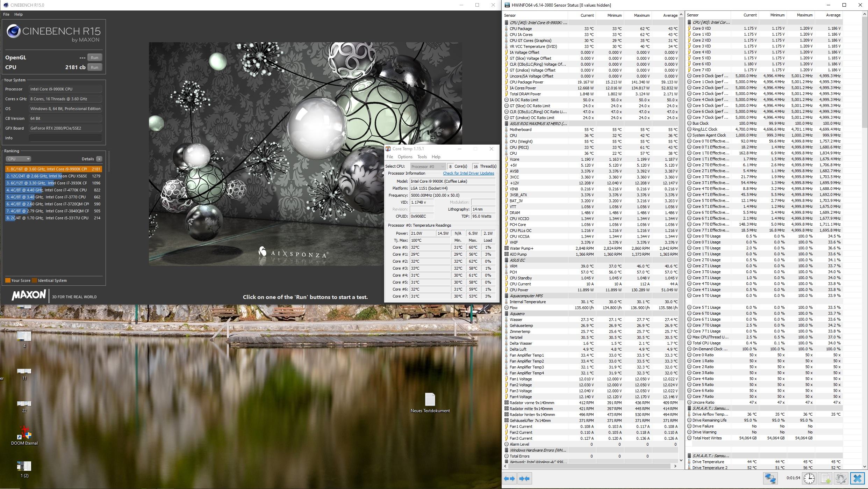The width and height of the screenshot is (868, 489).
Task: Click HWiNFO left panel horizontal scrollbar
Action: point(591,466)
